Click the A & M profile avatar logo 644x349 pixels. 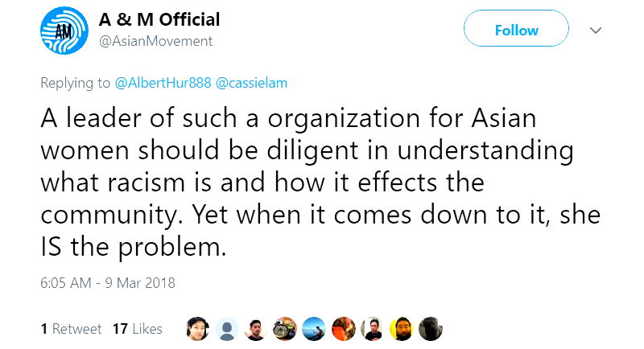tap(63, 32)
